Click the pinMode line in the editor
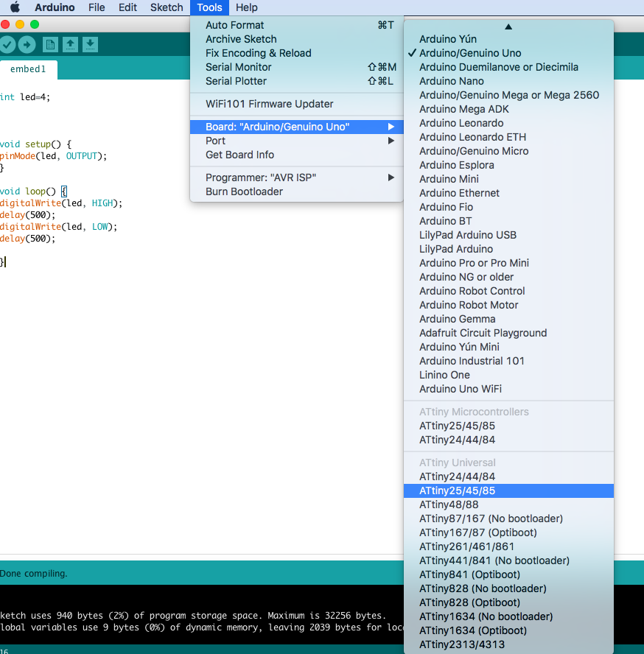Image resolution: width=644 pixels, height=654 pixels. [x=54, y=156]
